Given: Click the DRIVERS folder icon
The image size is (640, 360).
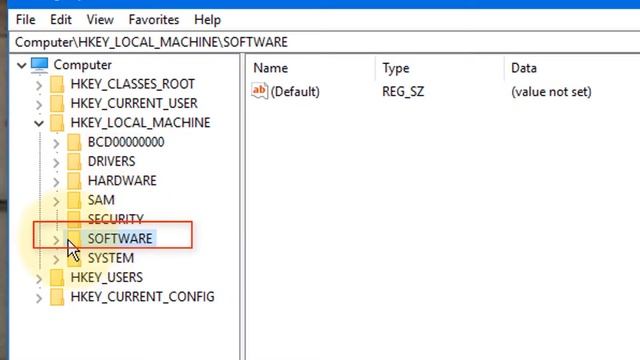Looking at the screenshot, I should (74, 161).
